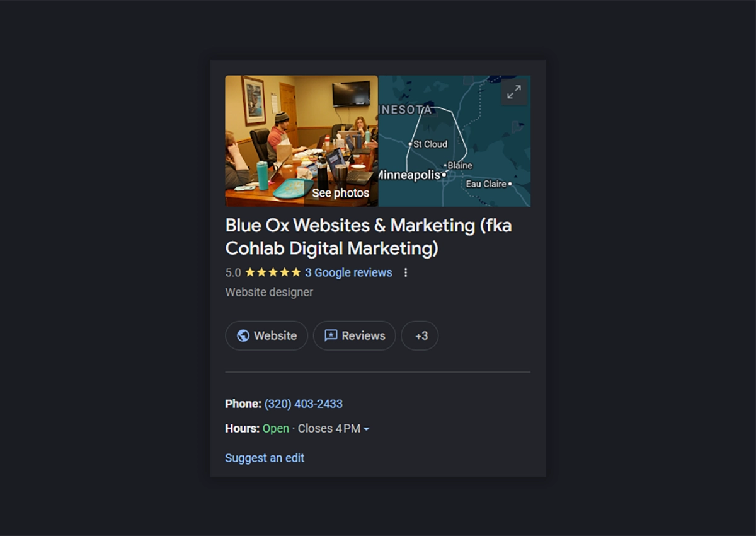Image resolution: width=756 pixels, height=536 pixels.
Task: Open the map thumbnail showing Minneapolis
Action: tap(454, 141)
